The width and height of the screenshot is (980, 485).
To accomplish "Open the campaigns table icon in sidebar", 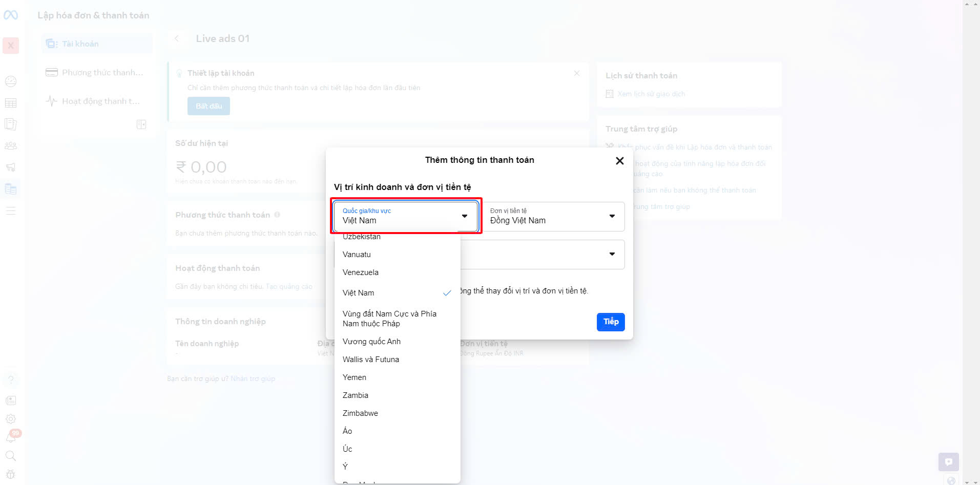I will click(x=11, y=103).
